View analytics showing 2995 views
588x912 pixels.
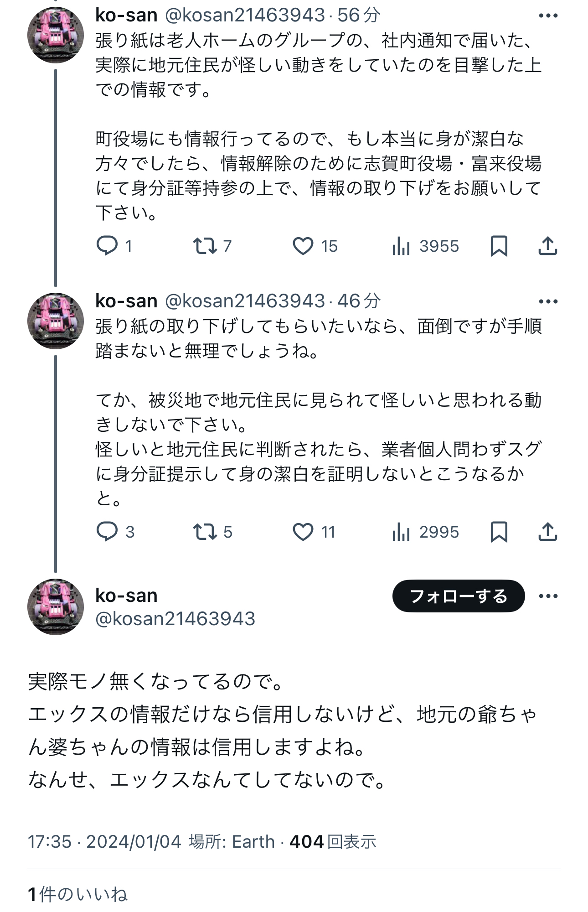(x=401, y=532)
